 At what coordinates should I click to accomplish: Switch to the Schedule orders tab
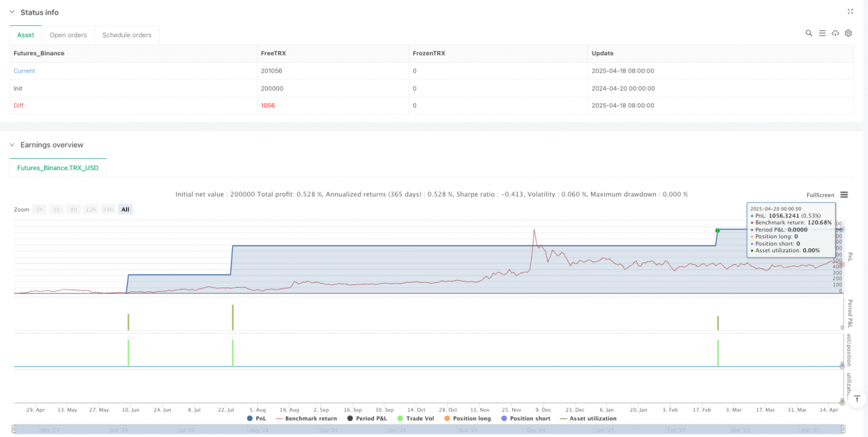point(126,35)
